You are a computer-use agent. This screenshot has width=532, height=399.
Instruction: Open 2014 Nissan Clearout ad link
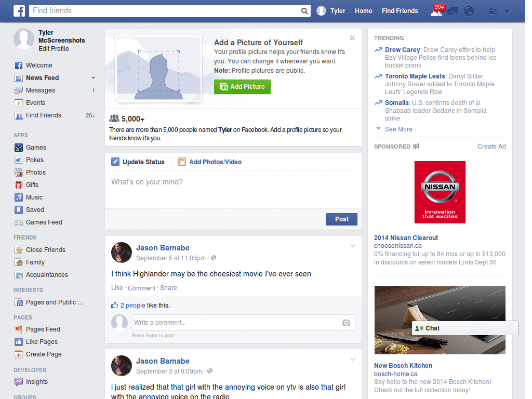pos(406,238)
